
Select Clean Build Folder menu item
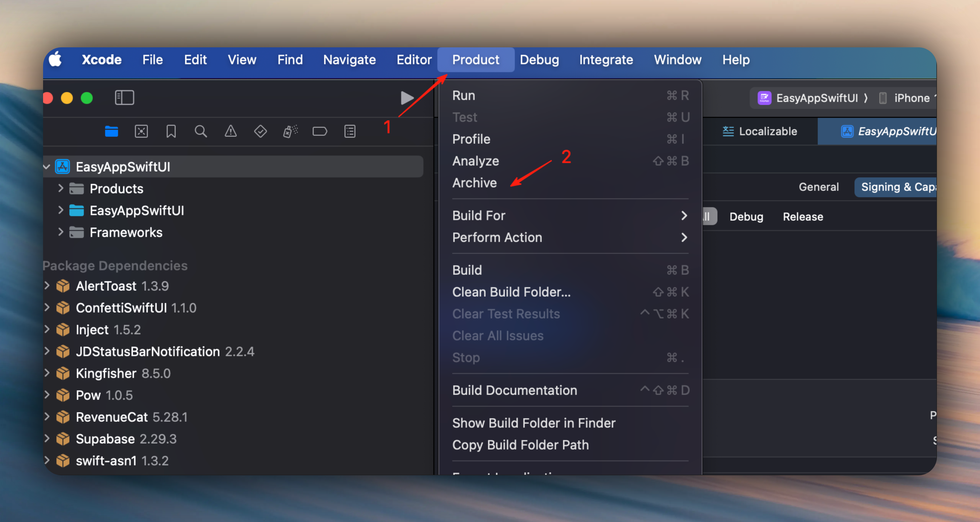(511, 292)
